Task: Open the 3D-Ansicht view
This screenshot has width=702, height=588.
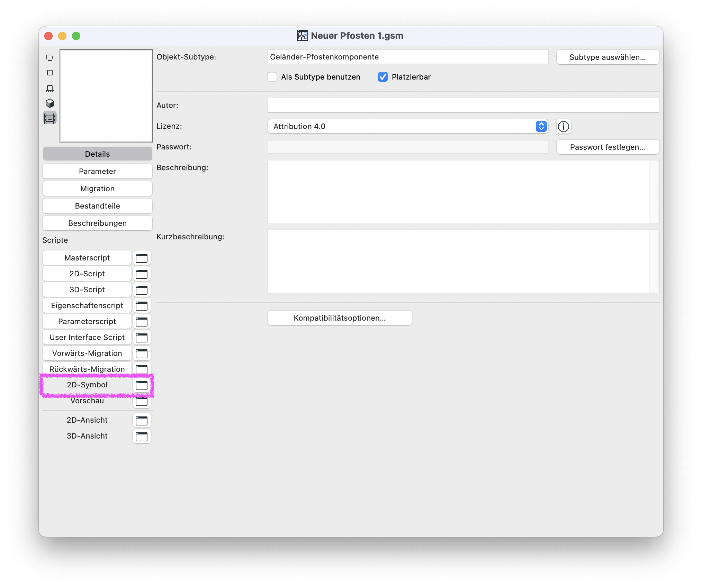Action: [87, 436]
